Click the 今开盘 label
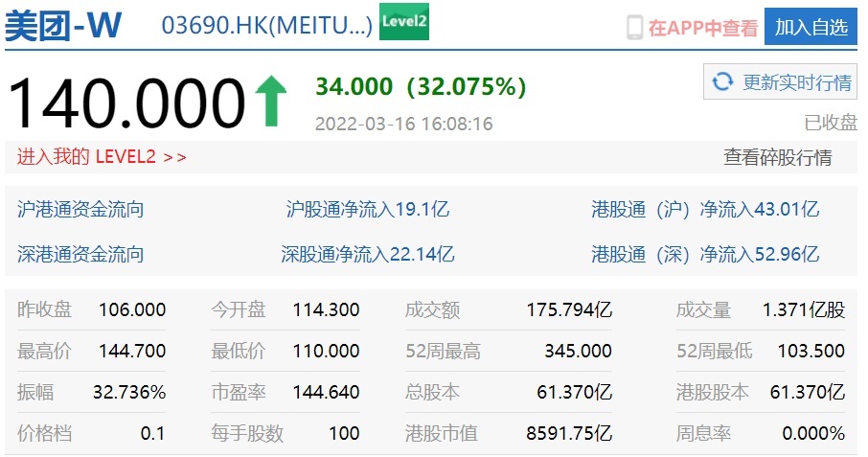 click(x=239, y=309)
